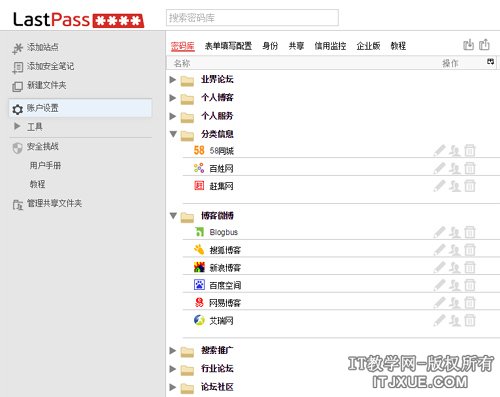This screenshot has width=500, height=397.
Task: Edit the 百姓网 entry with pencil icon
Action: [x=440, y=168]
